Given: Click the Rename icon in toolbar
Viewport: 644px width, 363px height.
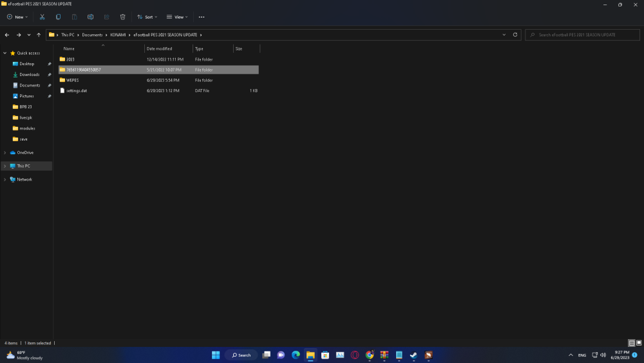Looking at the screenshot, I should [x=91, y=17].
